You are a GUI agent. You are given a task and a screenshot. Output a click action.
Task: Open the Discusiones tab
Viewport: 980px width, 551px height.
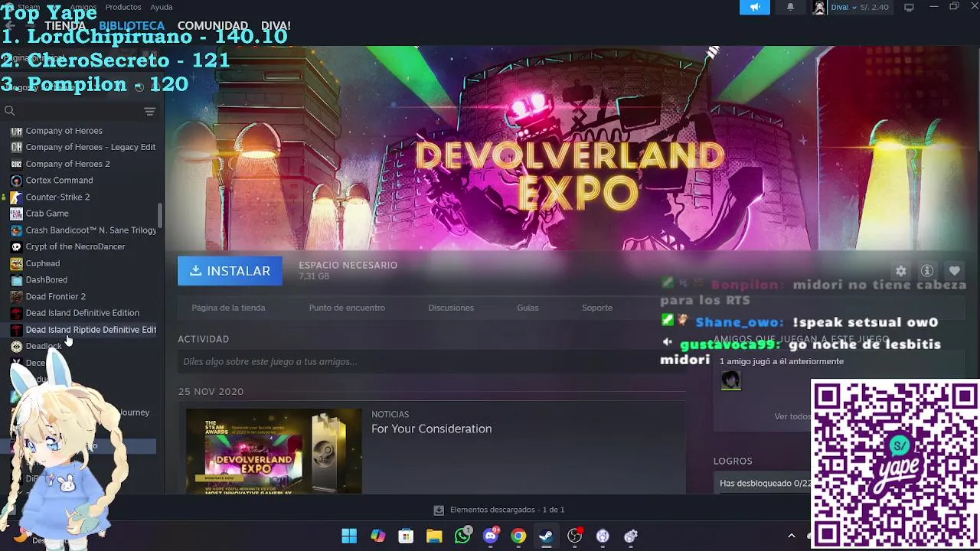click(451, 308)
